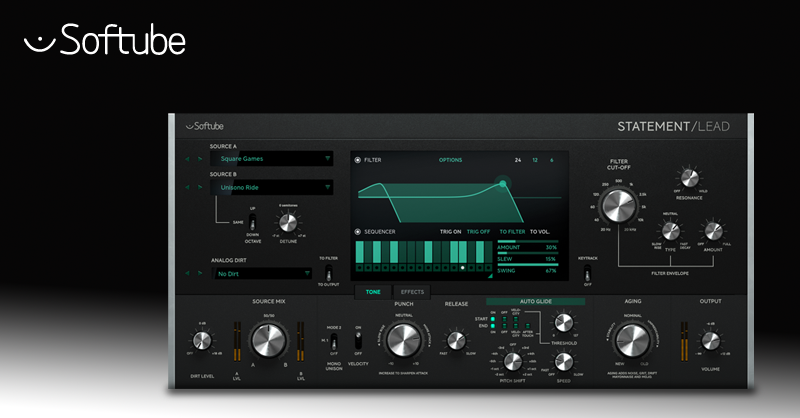Select next Source B preset arrow
The height and width of the screenshot is (418, 800).
199,187
